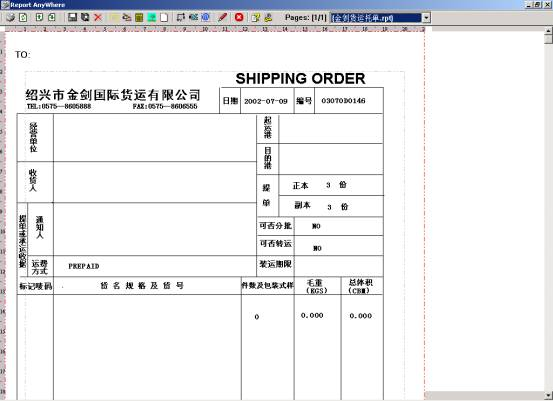
Task: Click the cyan green export icon
Action: click(x=152, y=17)
